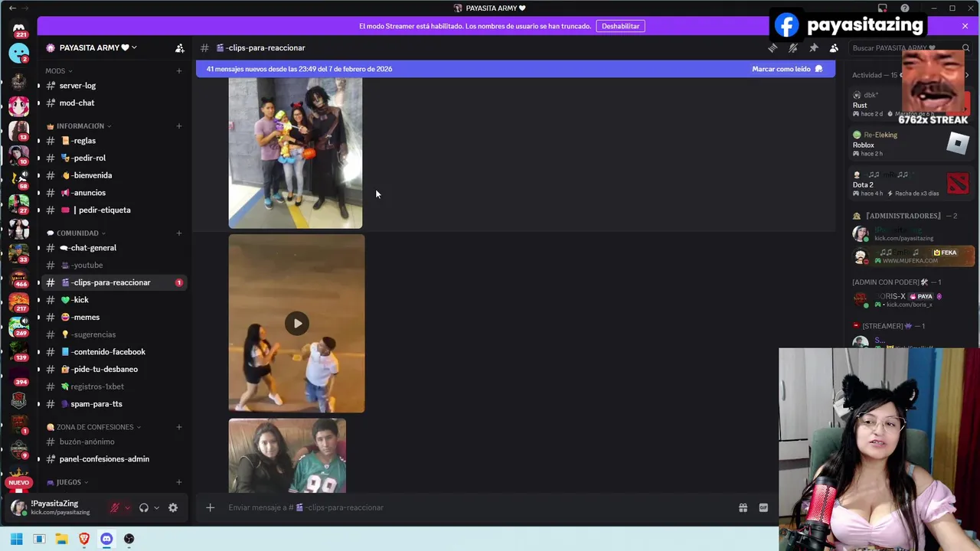Open the -pide-tu-desbaneo channel
The image size is (980, 551).
coord(115,369)
